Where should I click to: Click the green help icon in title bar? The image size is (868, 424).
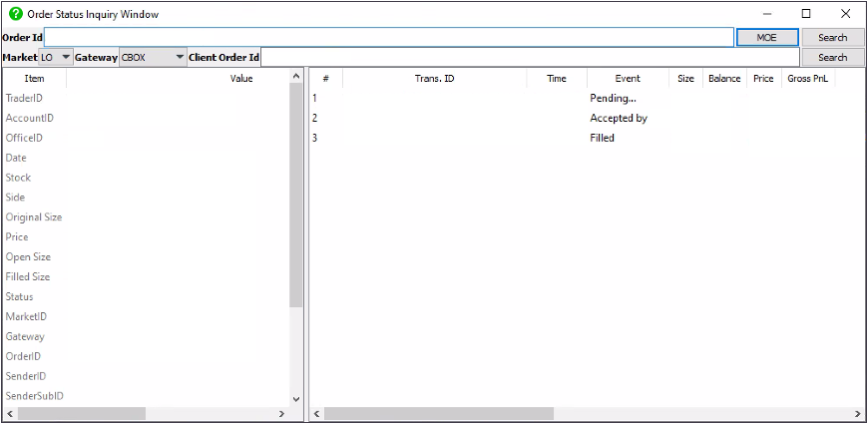[x=15, y=14]
